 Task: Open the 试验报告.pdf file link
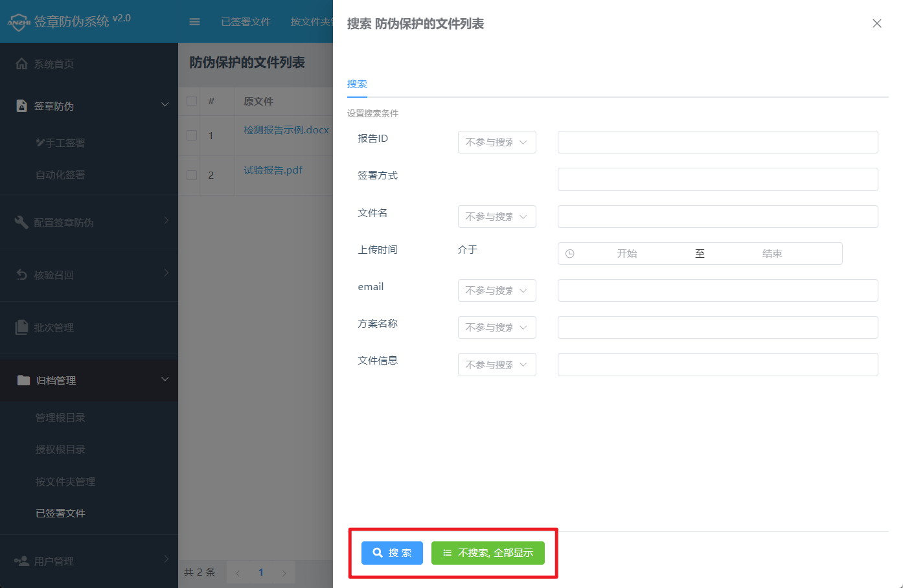coord(273,170)
